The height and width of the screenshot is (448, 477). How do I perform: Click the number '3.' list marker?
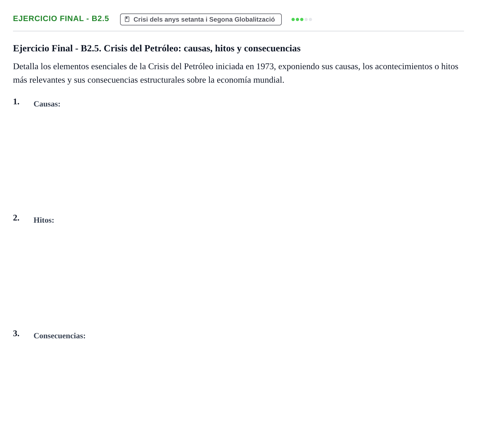coord(16,333)
